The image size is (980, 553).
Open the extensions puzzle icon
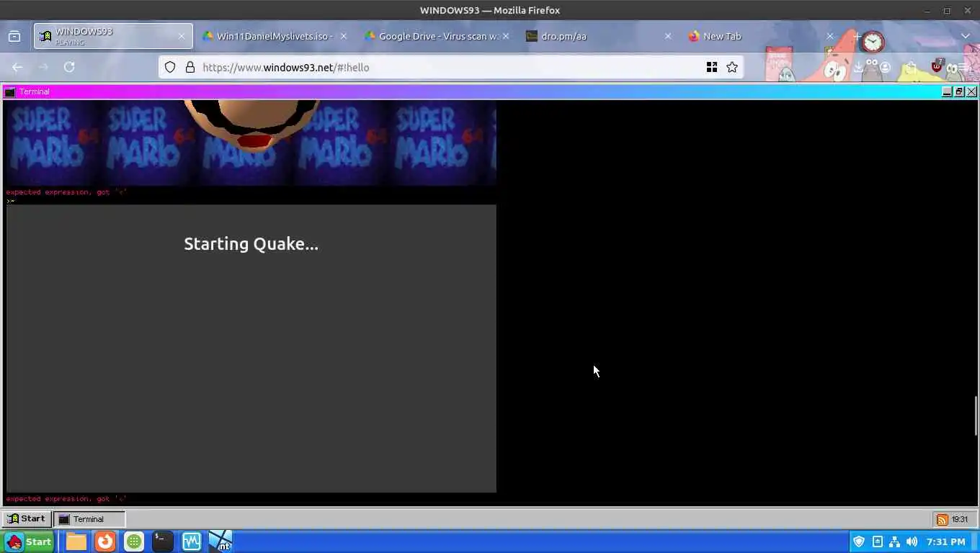912,67
